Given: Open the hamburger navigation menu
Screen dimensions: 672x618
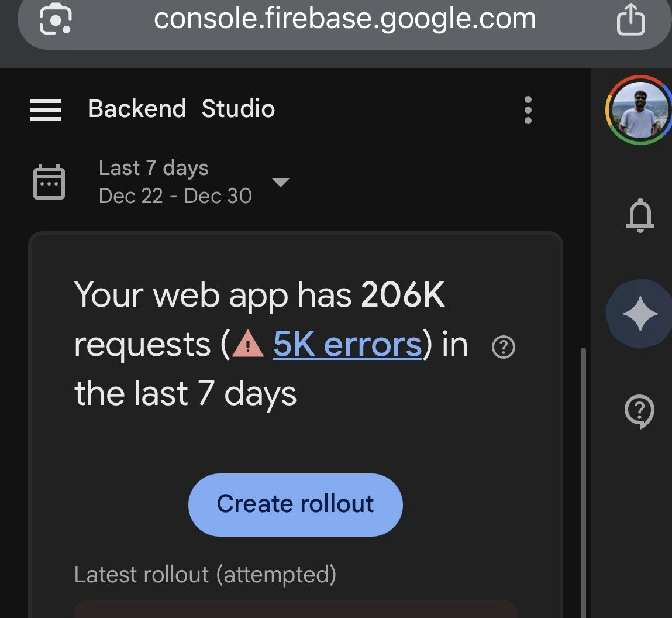Looking at the screenshot, I should (45, 109).
